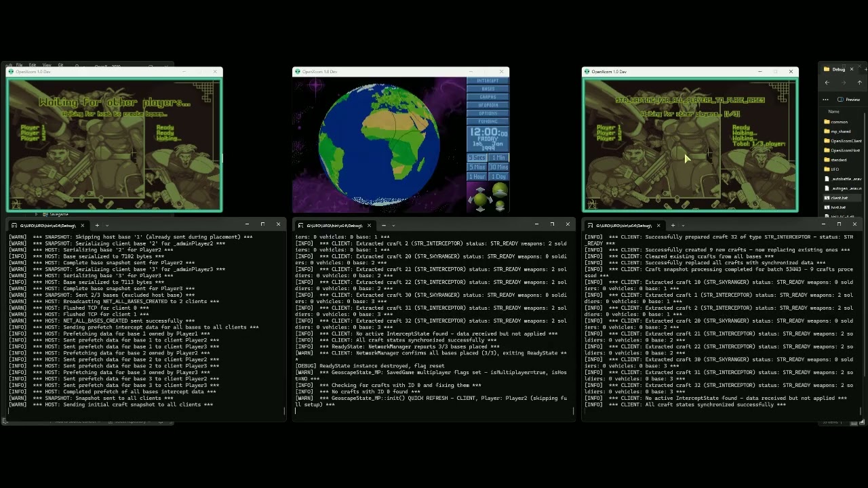
Task: Open the mp_shared folder
Action: pyautogui.click(x=840, y=131)
